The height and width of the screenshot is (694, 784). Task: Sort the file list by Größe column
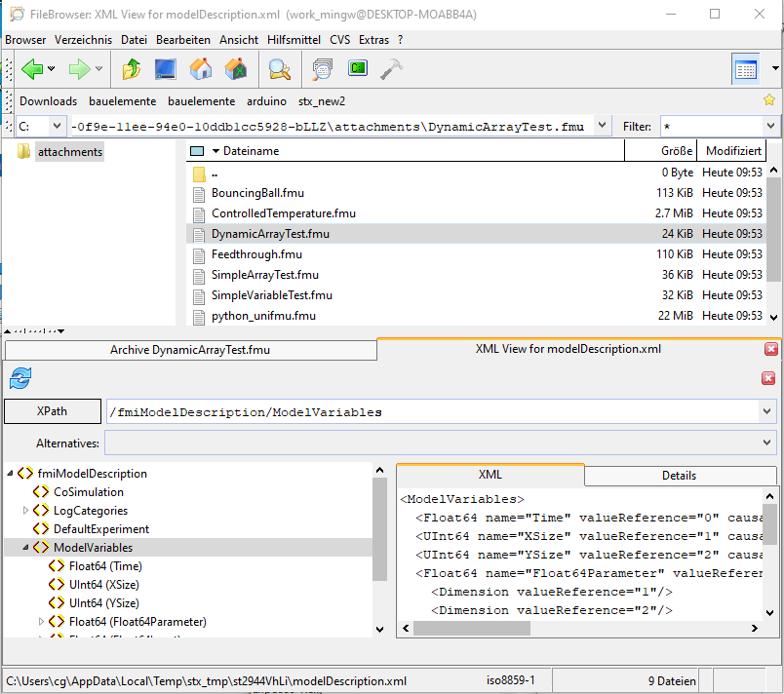click(x=675, y=151)
